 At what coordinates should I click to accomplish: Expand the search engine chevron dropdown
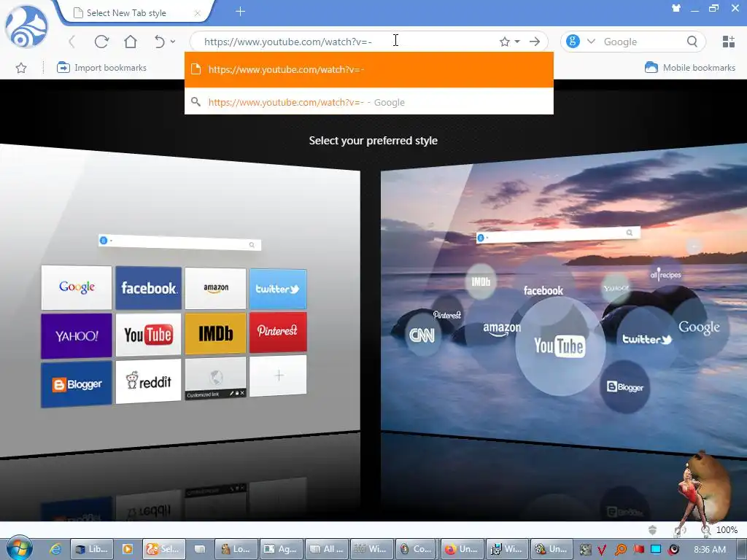coord(591,42)
